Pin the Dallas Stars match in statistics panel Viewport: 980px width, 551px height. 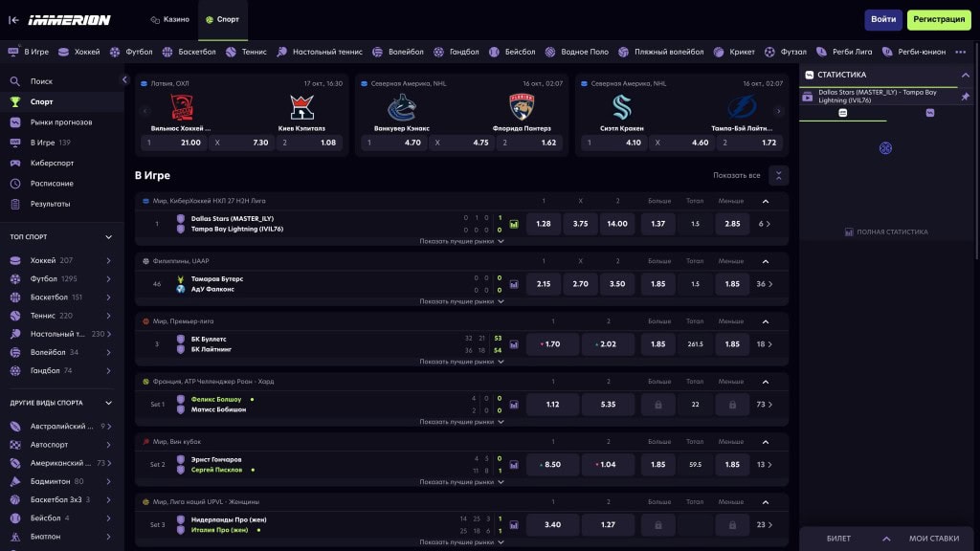pyautogui.click(x=966, y=97)
